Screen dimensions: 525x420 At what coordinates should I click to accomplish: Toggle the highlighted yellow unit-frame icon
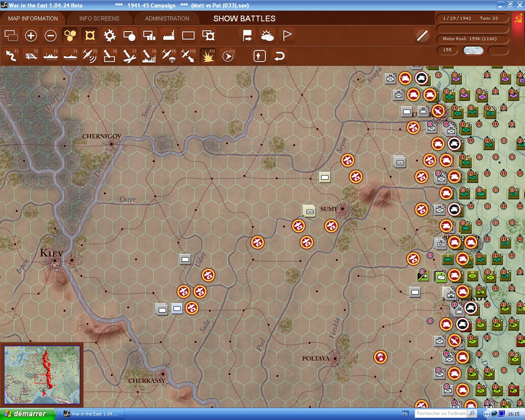coord(90,36)
